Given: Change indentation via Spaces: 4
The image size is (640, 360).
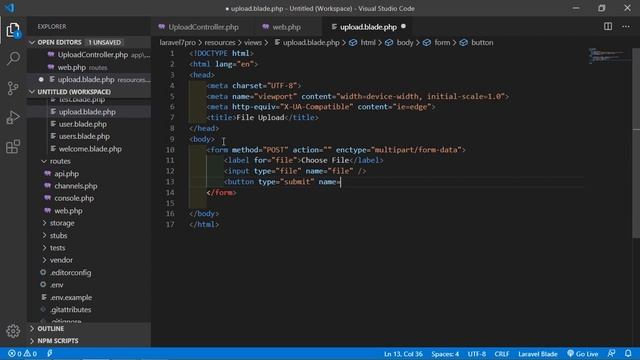Looking at the screenshot, I should coord(445,353).
